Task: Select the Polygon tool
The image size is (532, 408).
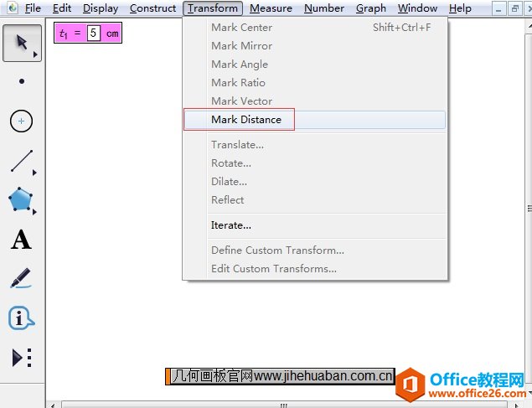Action: (x=22, y=200)
